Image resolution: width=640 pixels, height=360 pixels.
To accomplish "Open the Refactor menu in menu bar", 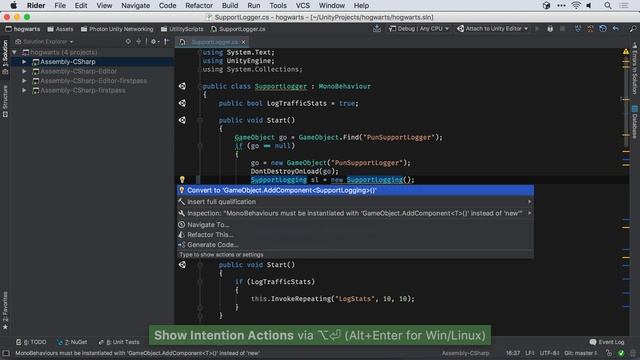I will coord(199,6).
